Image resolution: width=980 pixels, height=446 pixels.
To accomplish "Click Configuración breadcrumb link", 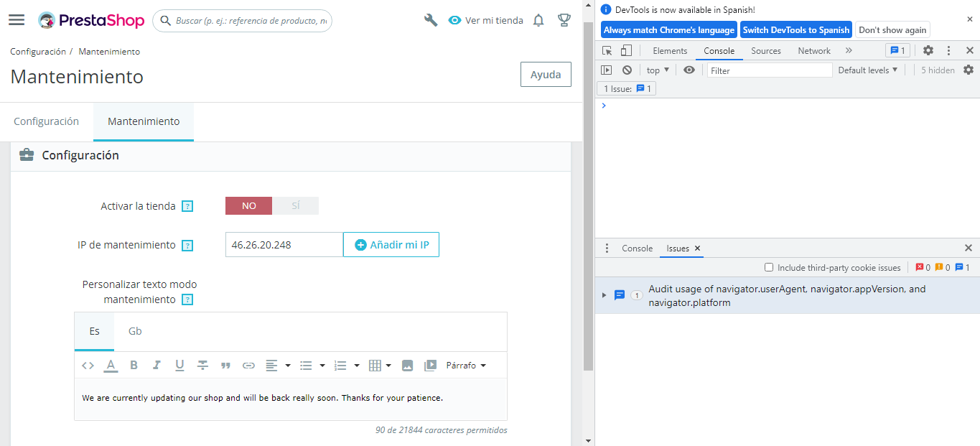I will 38,52.
